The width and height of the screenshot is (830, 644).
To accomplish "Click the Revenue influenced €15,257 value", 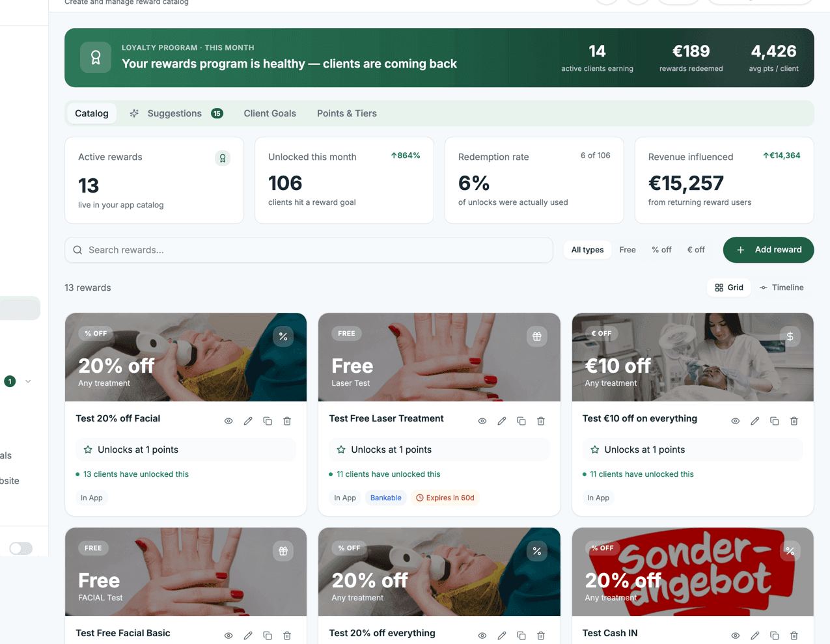I will 686,183.
